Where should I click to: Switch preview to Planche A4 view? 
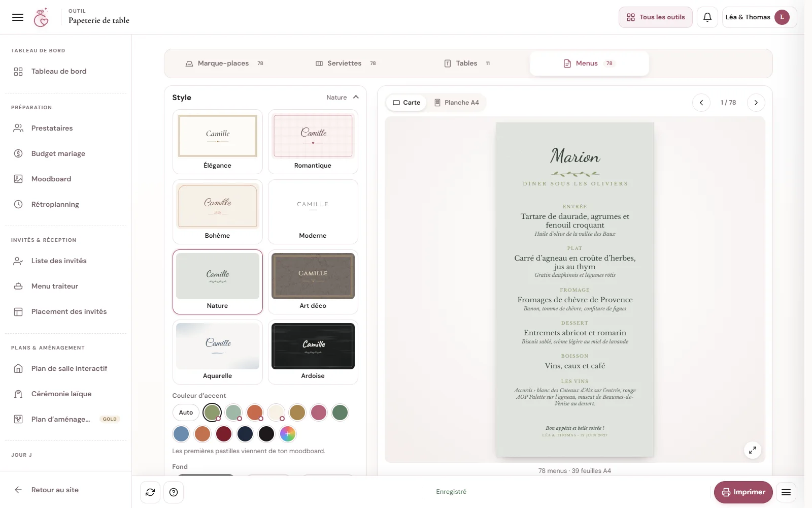[457, 103]
